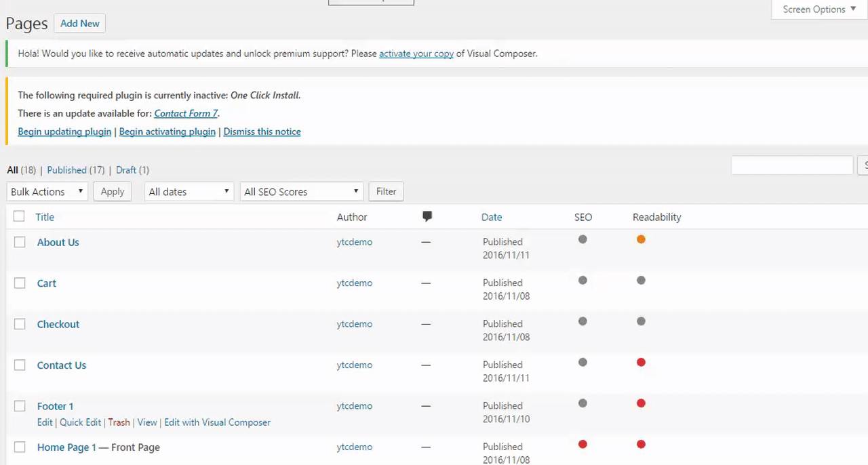Screen dimensions: 868x465
Task: Click the gray SEO dot for Cart
Action: (583, 281)
